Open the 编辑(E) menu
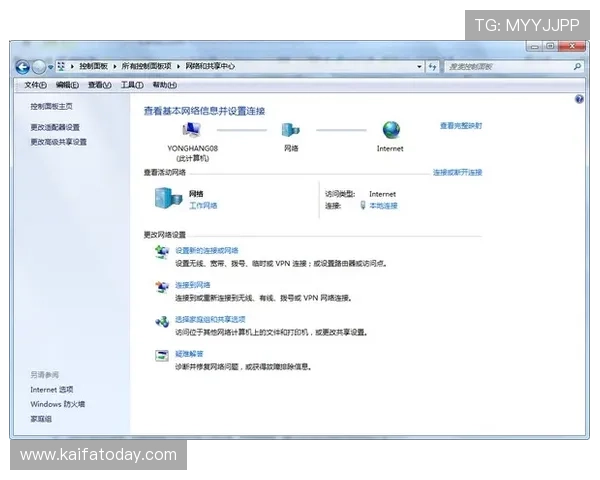 tap(67, 85)
